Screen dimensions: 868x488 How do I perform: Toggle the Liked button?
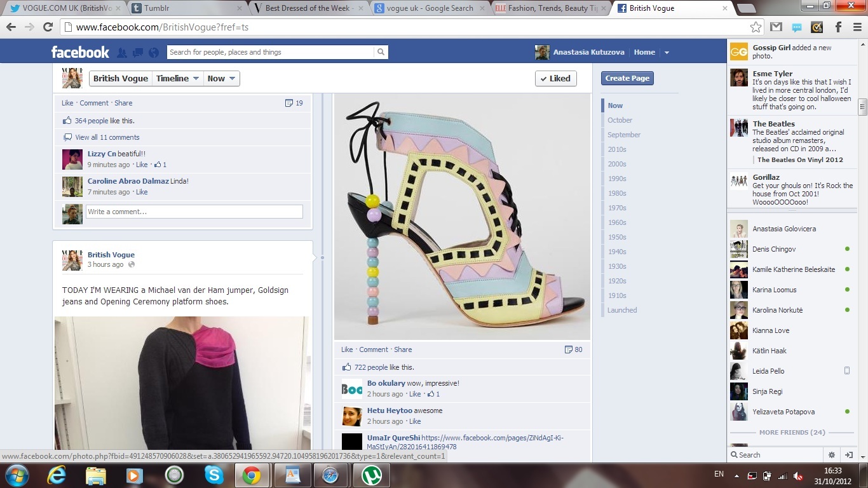556,78
